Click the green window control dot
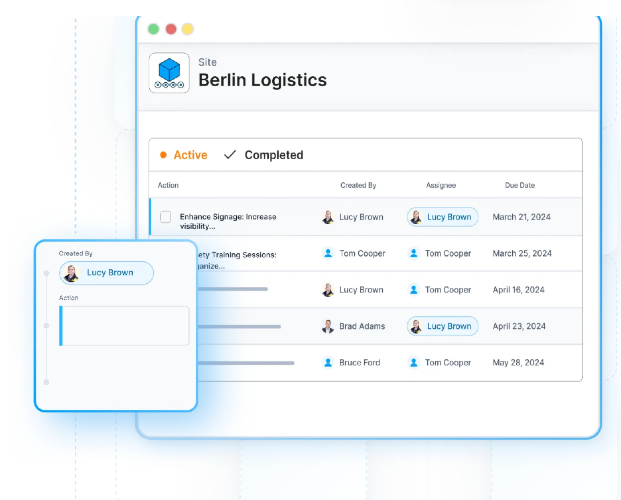The image size is (621, 500). pos(154,29)
